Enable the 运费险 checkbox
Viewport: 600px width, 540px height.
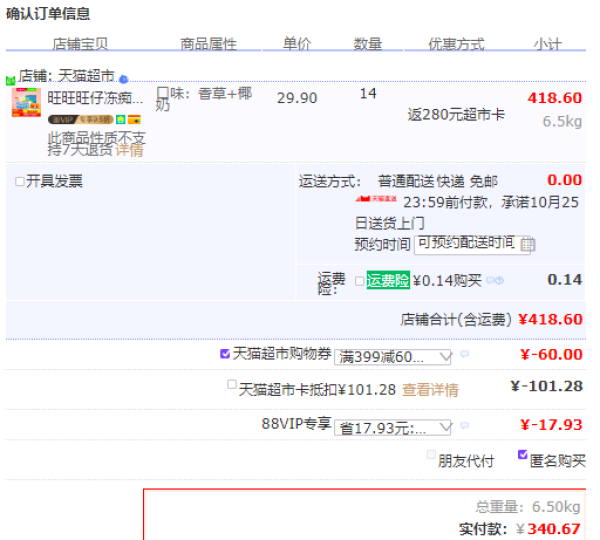(x=359, y=281)
